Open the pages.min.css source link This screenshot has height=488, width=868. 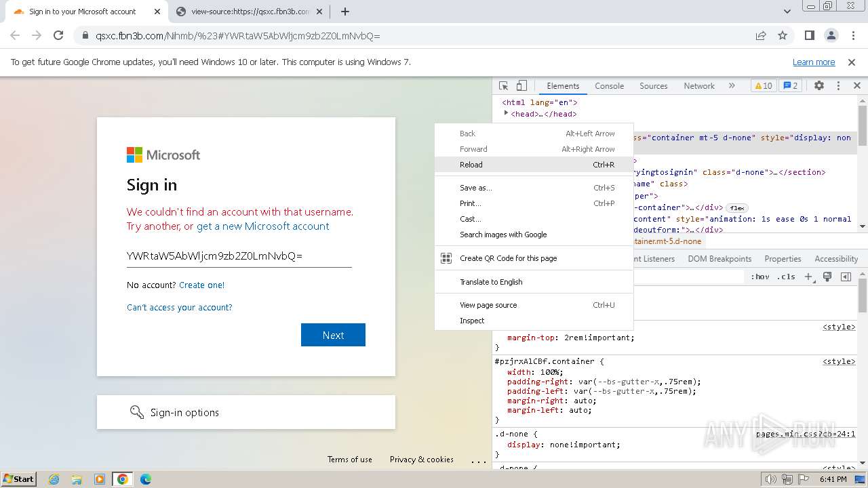(x=806, y=434)
